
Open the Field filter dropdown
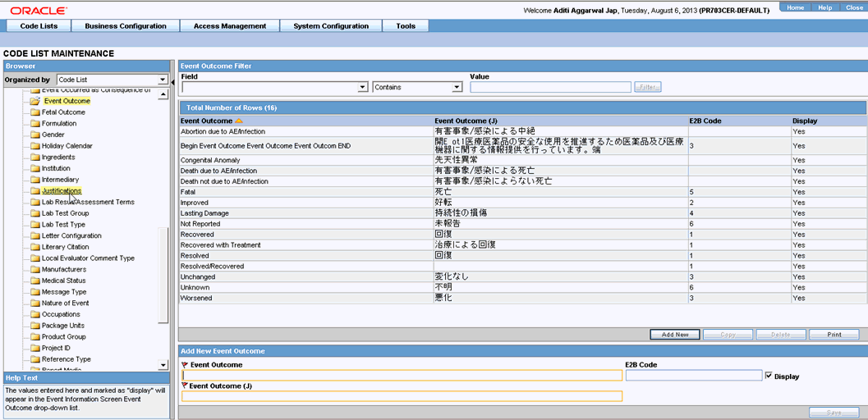274,87
